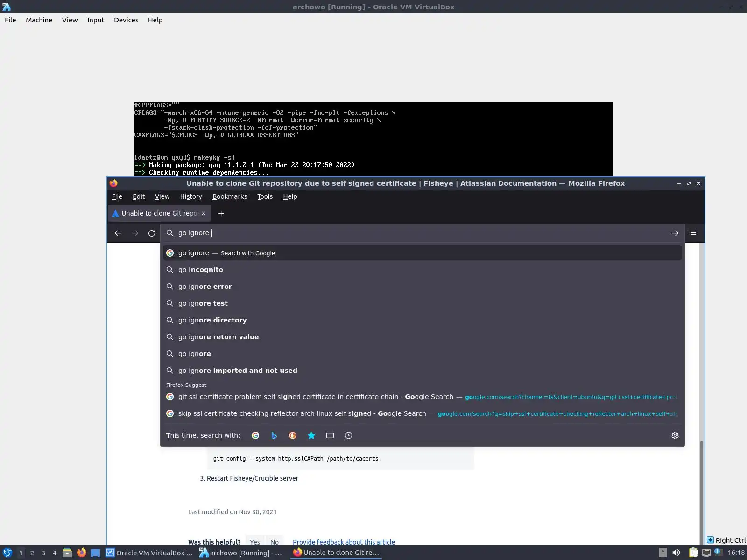747x560 pixels.
Task: Search this time with Google
Action: coord(255,435)
